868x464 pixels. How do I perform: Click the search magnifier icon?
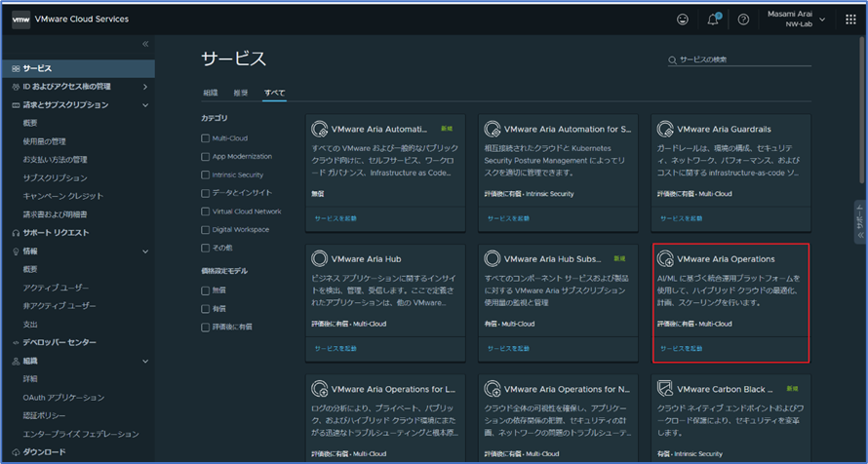click(673, 59)
